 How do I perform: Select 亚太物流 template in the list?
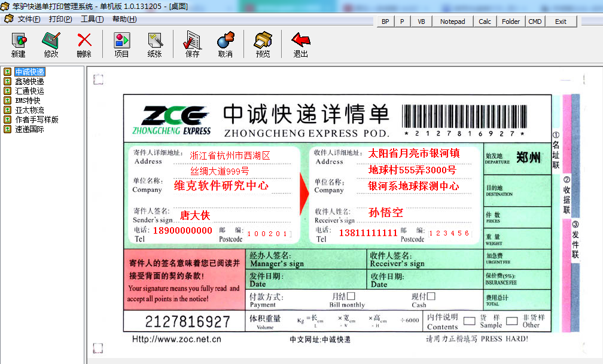(30, 111)
